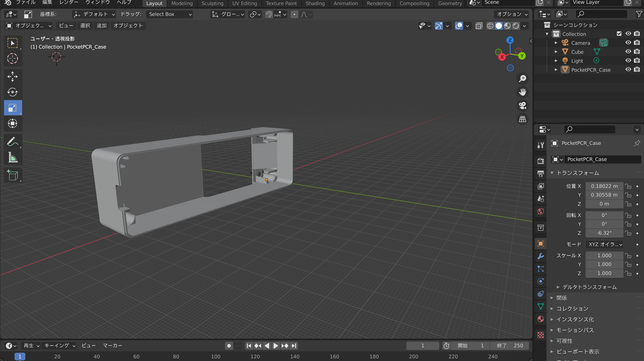Switch to rendered viewport shading
The height and width of the screenshot is (361, 644).
point(516,26)
